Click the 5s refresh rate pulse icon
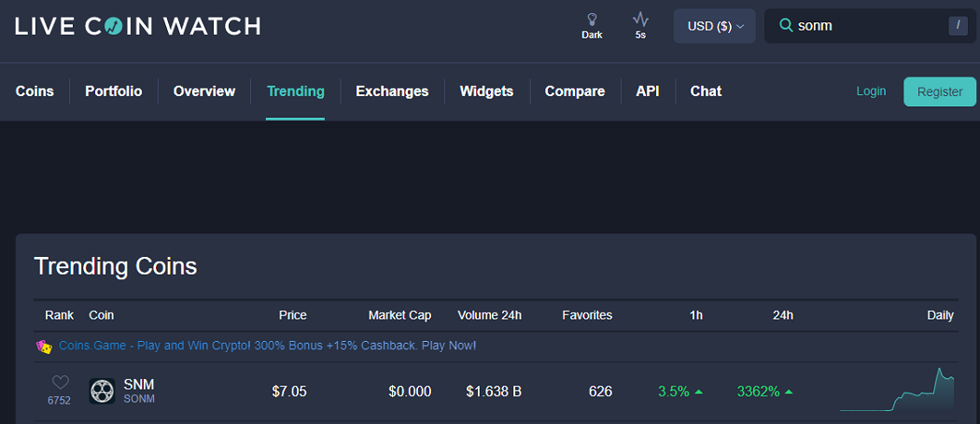 tap(640, 20)
